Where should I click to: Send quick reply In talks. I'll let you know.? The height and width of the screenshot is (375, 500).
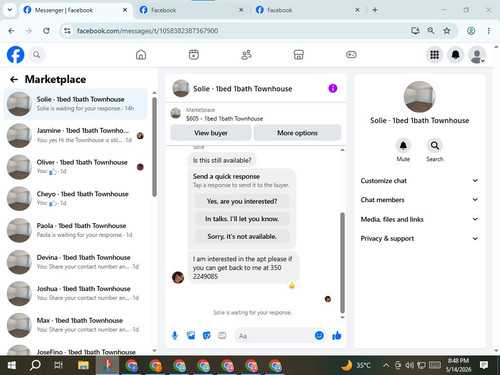click(x=242, y=219)
